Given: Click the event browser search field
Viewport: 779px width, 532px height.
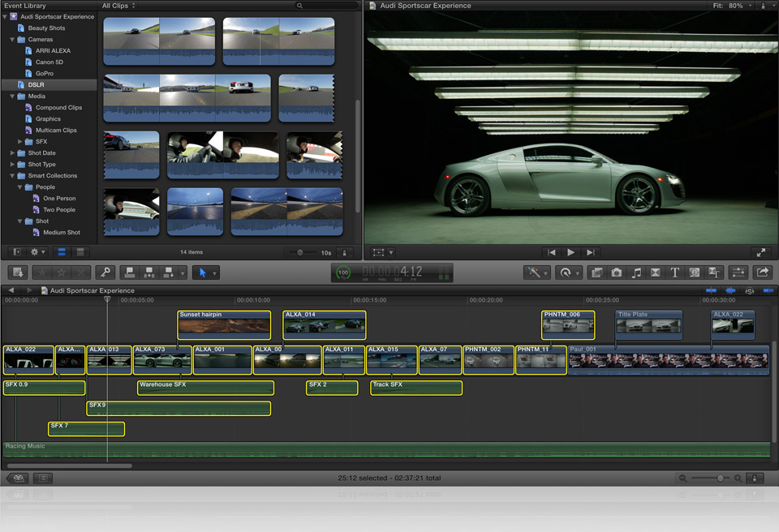Looking at the screenshot, I should pos(327,6).
